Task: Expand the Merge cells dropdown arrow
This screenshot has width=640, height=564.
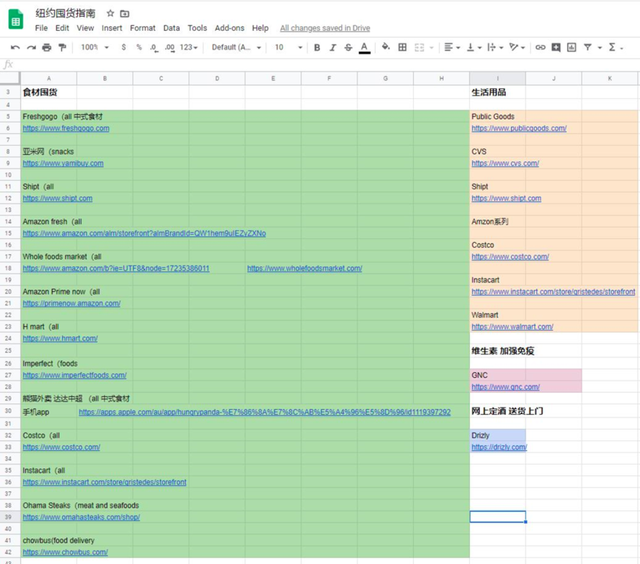Action: pos(431,48)
